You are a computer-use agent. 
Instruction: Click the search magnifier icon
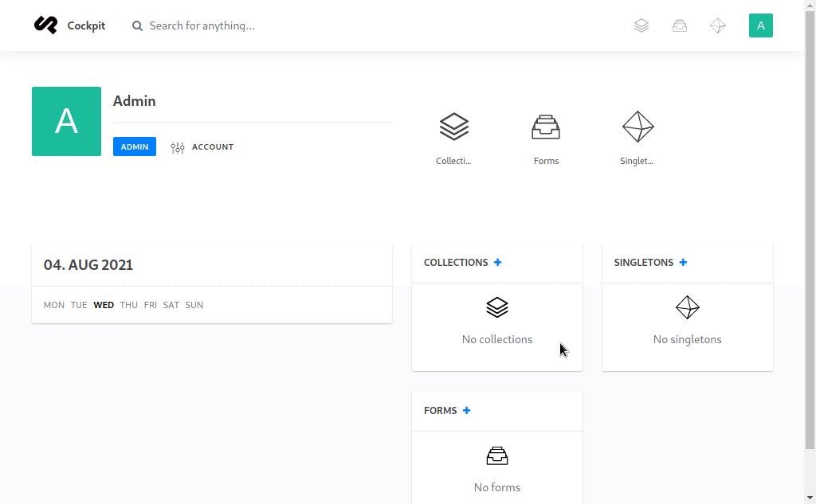(137, 26)
